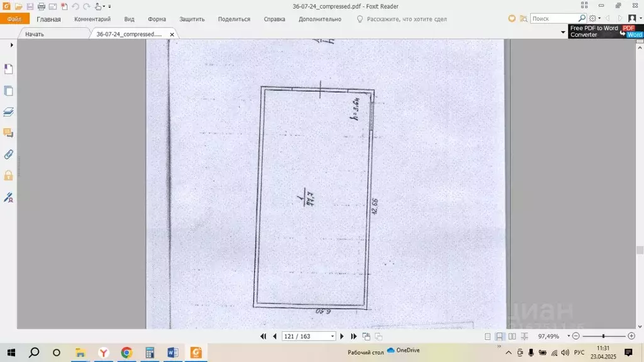
Task: Open the user account icon at top right
Action: 632,18
